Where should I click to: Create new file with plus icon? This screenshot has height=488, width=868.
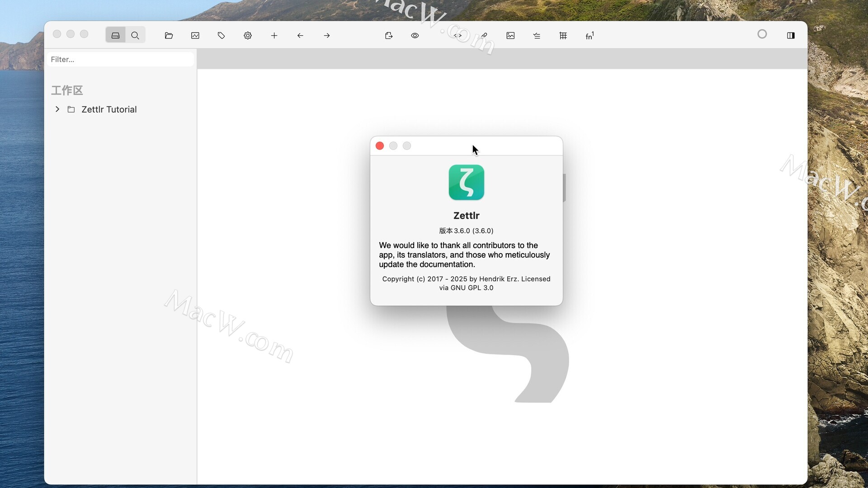point(274,36)
